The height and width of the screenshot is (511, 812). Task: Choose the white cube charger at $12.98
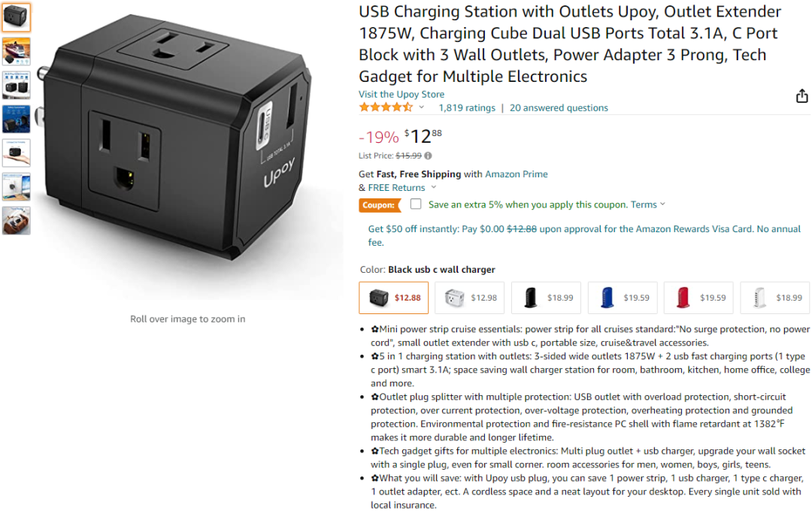pyautogui.click(x=470, y=298)
